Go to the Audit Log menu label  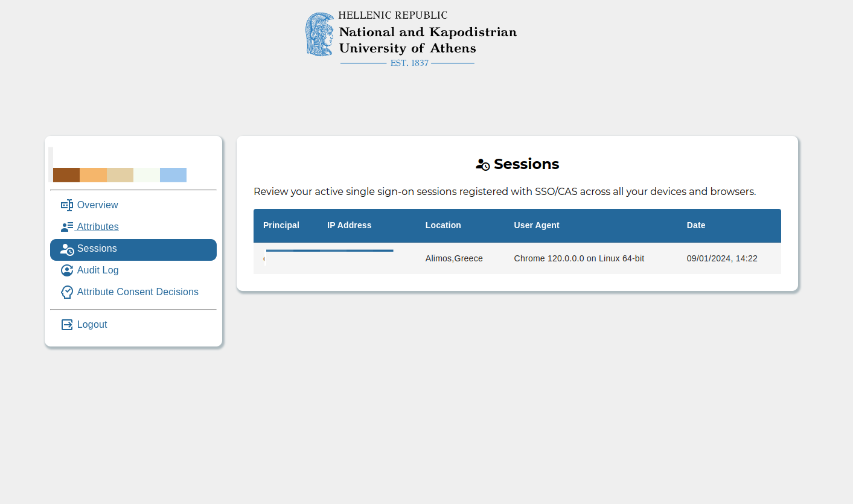pos(98,270)
